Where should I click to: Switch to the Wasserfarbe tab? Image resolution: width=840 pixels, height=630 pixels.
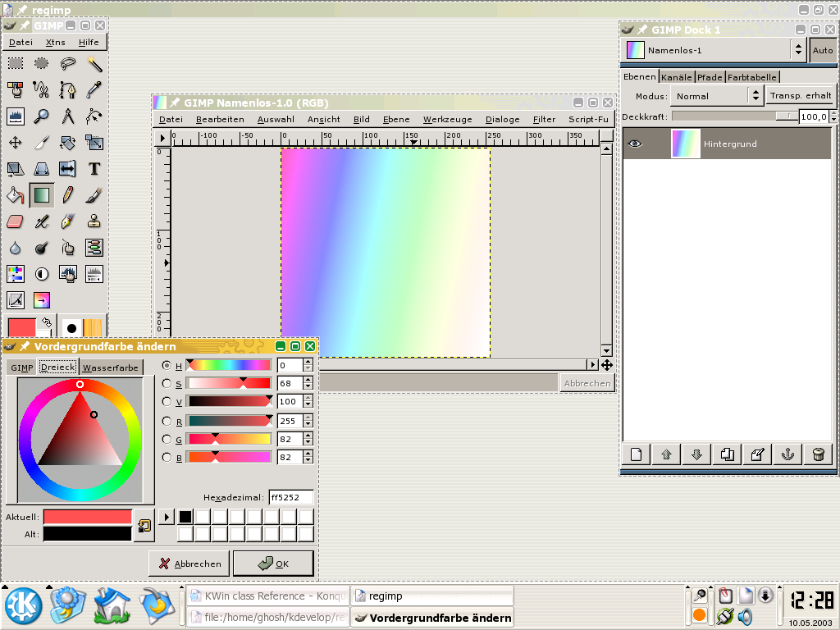tap(111, 367)
